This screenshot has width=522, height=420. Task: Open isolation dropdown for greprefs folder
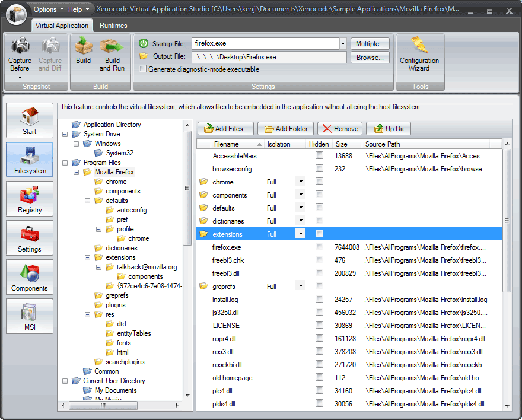tap(301, 285)
